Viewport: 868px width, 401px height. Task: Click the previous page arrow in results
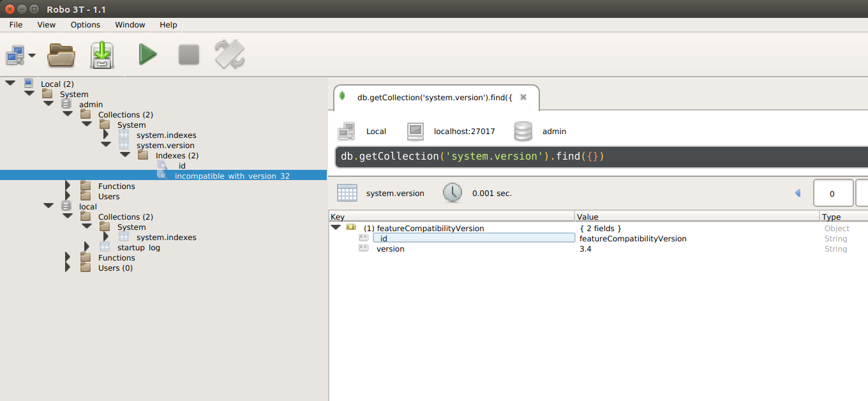(798, 193)
